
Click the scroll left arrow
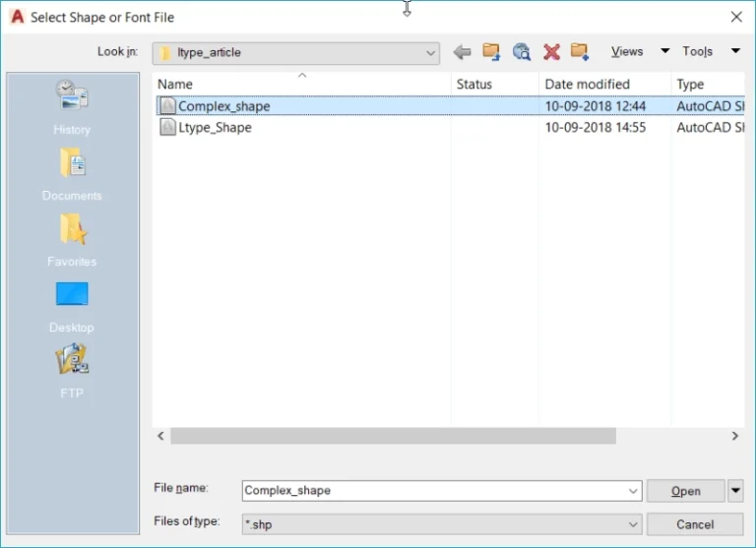[161, 436]
